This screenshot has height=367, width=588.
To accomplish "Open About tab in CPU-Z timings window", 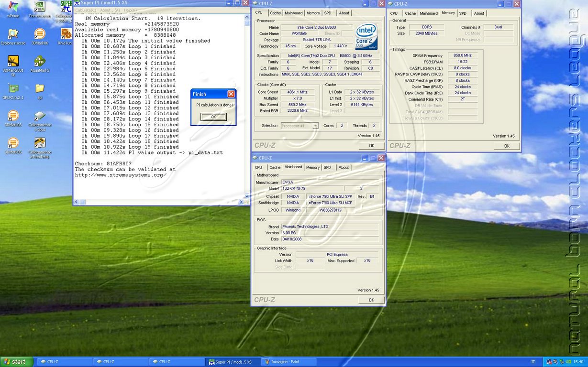I will [x=479, y=13].
